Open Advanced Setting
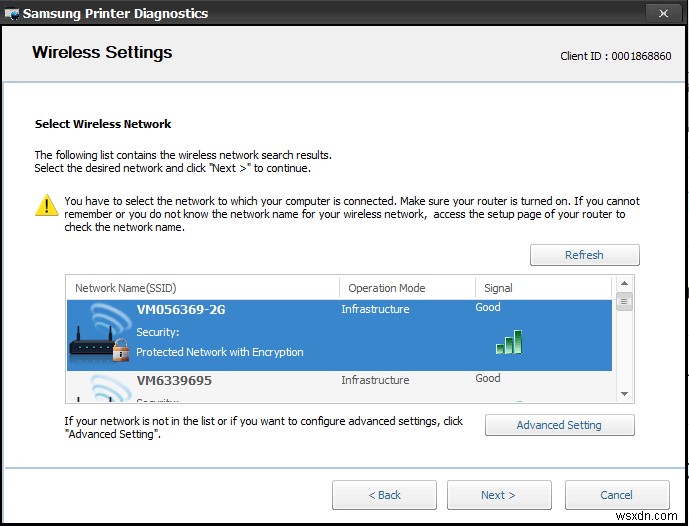 (559, 425)
